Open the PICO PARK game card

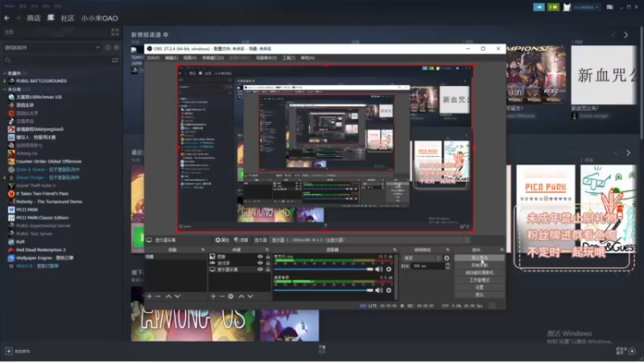(546, 209)
